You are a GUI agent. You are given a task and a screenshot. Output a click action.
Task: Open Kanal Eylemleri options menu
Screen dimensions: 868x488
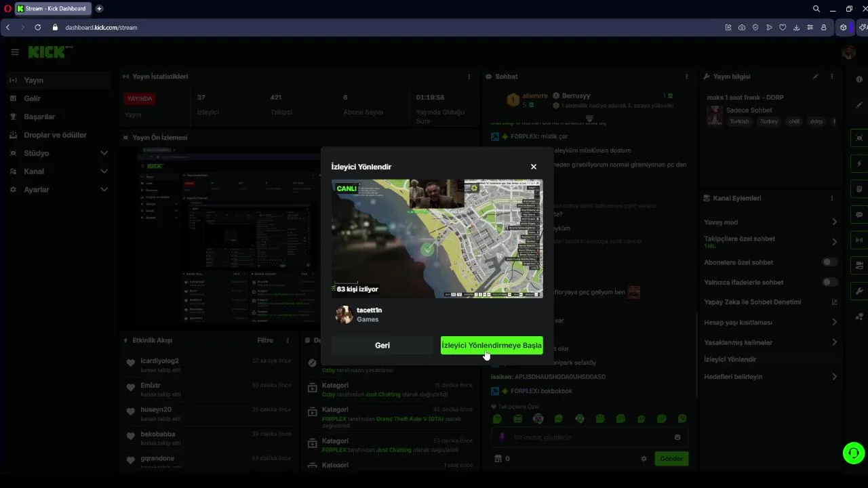click(832, 198)
